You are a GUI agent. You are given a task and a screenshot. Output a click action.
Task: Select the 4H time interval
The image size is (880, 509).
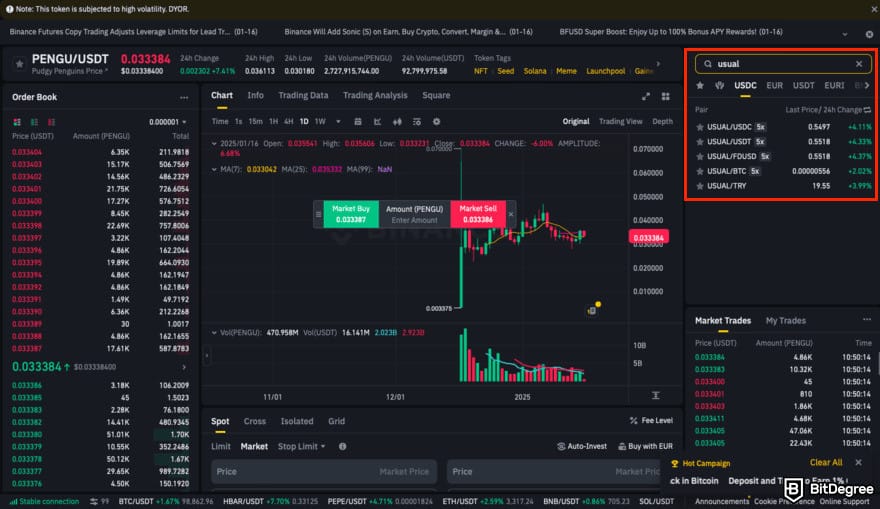[288, 121]
